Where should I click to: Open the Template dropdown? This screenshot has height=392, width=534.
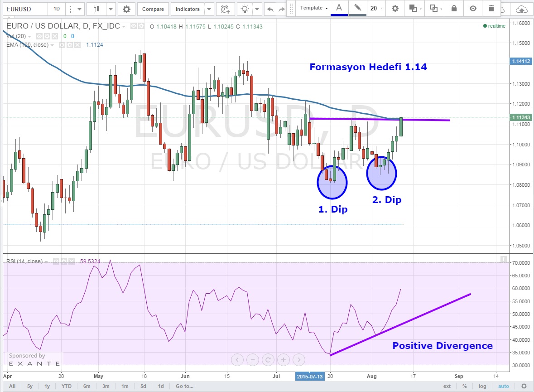pos(313,8)
